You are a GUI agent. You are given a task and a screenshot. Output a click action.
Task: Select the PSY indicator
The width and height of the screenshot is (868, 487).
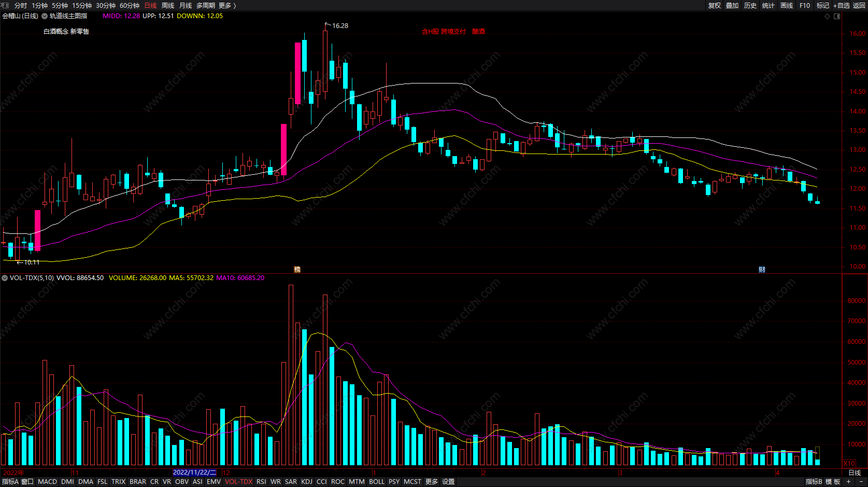(x=394, y=482)
